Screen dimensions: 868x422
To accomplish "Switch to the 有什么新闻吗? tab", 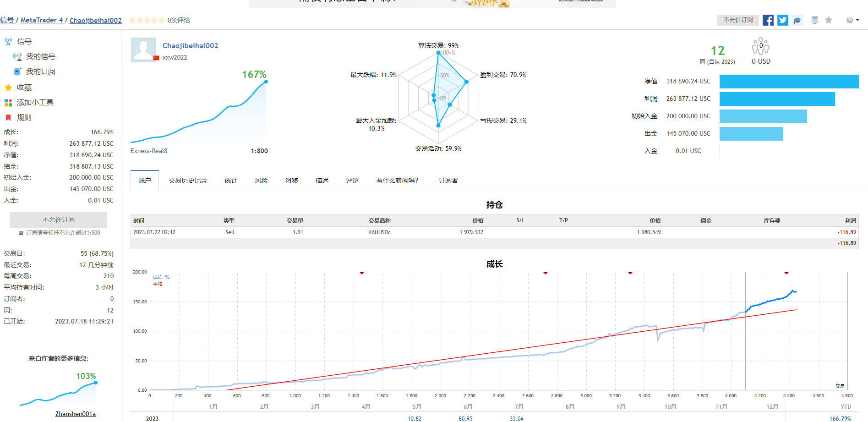I will [x=397, y=181].
